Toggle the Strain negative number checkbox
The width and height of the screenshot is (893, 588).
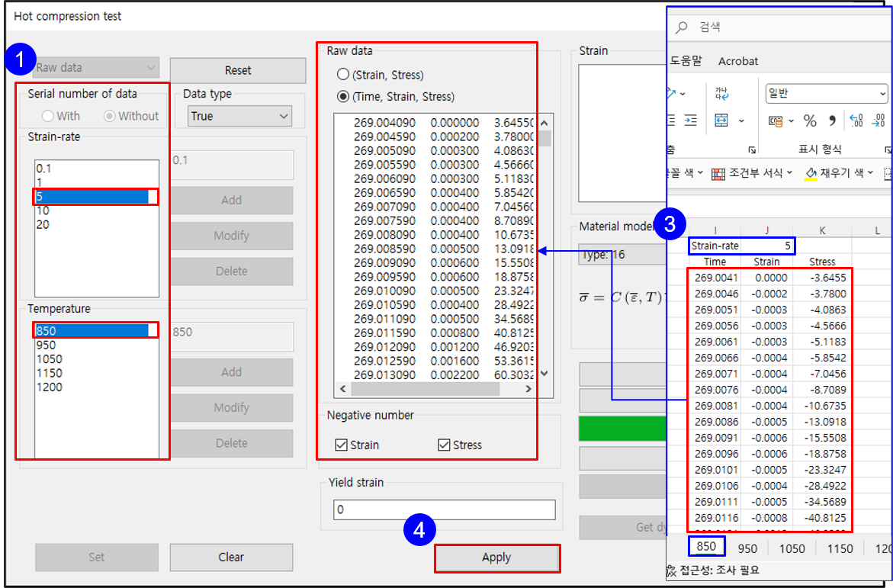[341, 445]
